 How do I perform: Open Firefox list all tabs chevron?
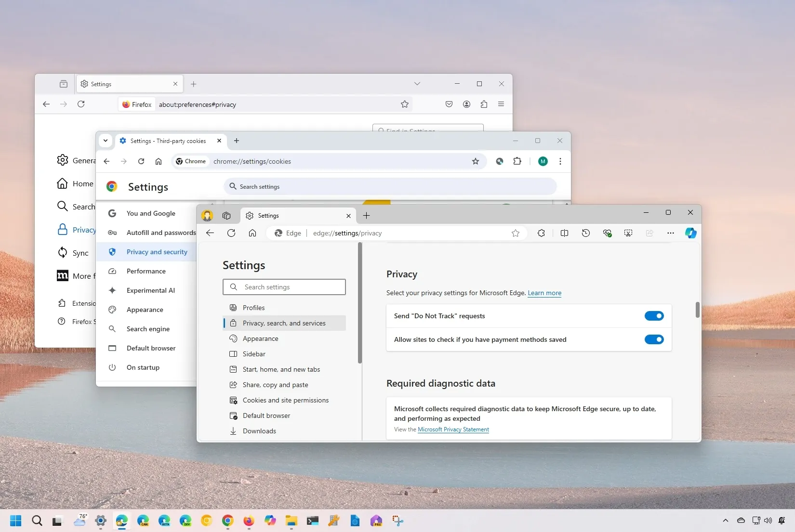[x=417, y=84]
